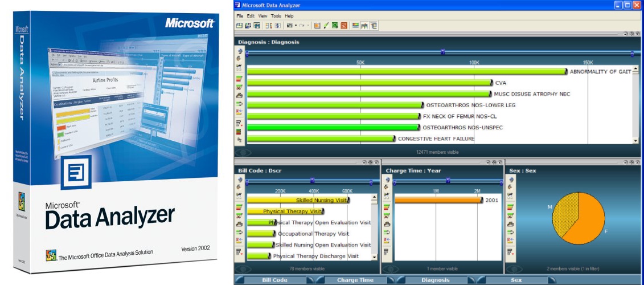This screenshot has width=644, height=285.
Task: Toggle the eye icon in Diagnosis pane footer
Action: [x=243, y=152]
